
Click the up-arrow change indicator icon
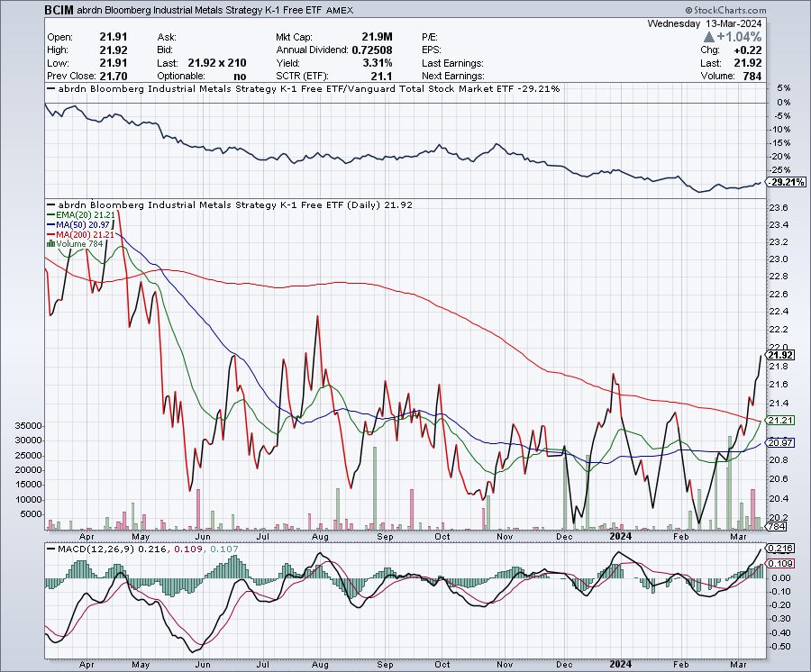tap(709, 37)
